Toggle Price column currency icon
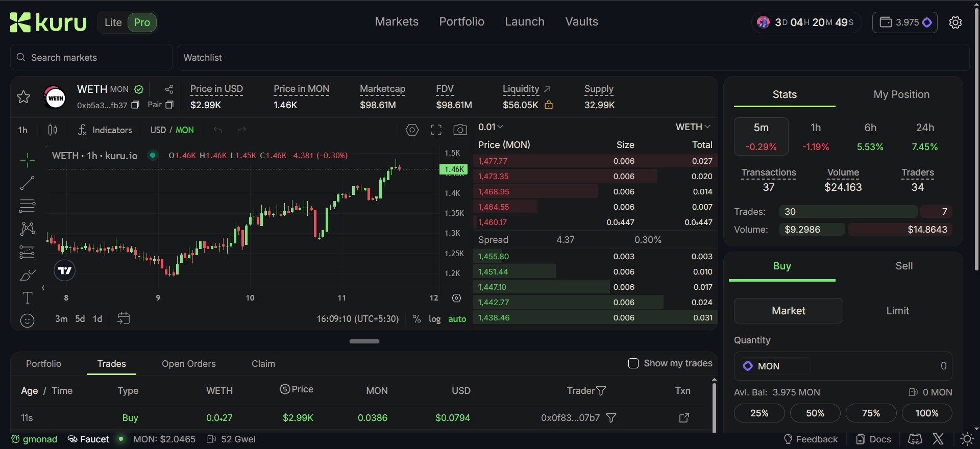980x449 pixels. pos(285,389)
